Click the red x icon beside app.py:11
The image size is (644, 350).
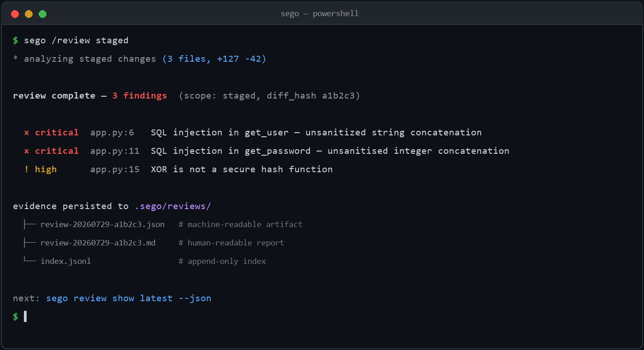pos(27,151)
